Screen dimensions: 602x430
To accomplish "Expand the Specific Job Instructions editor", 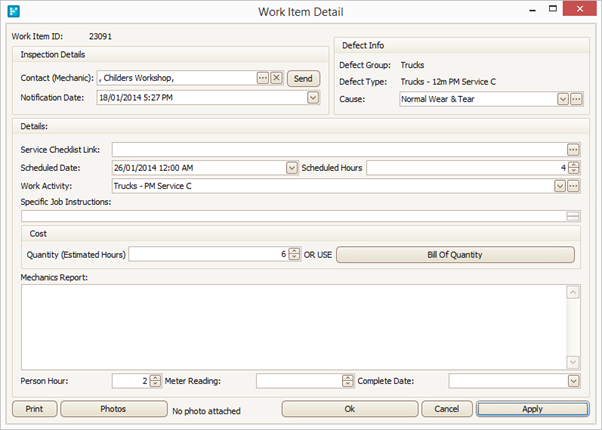I will coord(573,215).
